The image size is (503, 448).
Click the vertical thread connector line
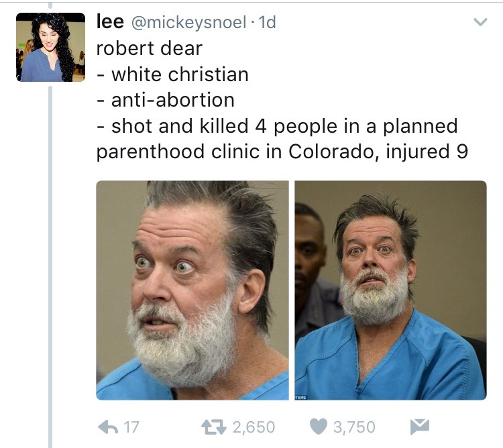click(50, 266)
